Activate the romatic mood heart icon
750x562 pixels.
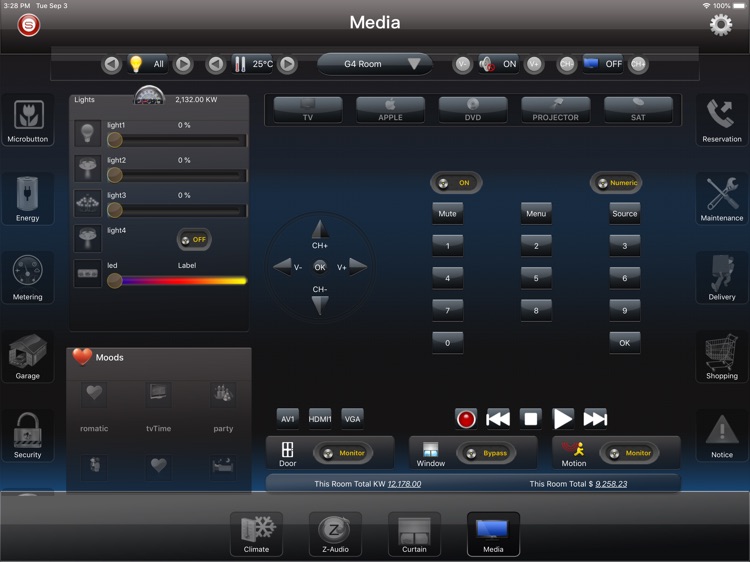94,393
